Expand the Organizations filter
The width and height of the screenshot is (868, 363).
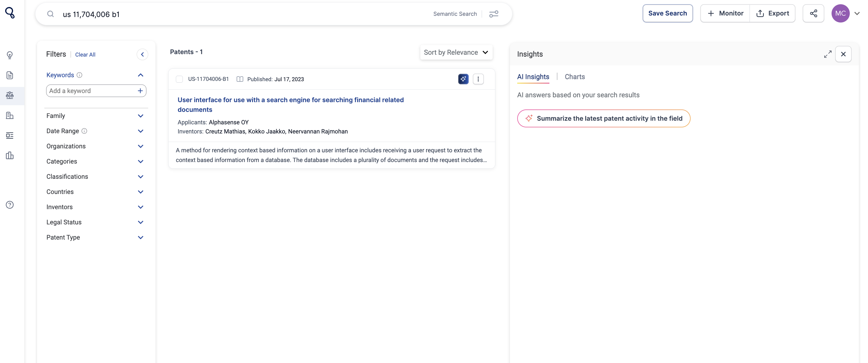click(141, 146)
